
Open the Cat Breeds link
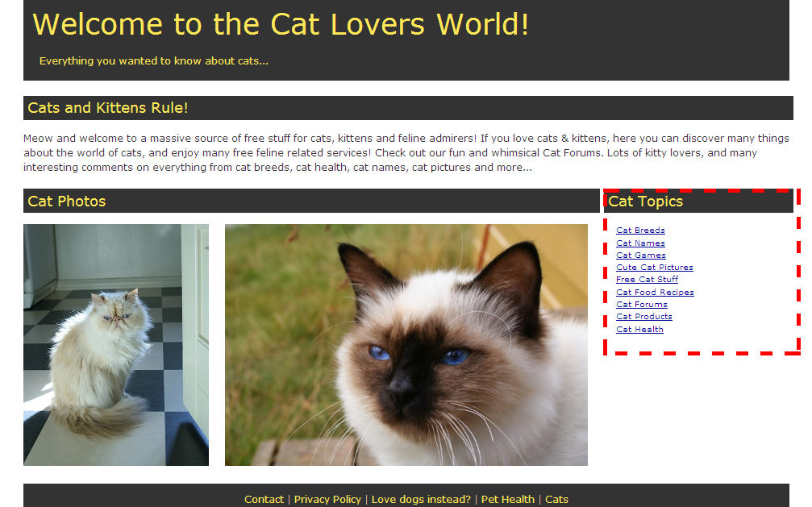pos(640,230)
